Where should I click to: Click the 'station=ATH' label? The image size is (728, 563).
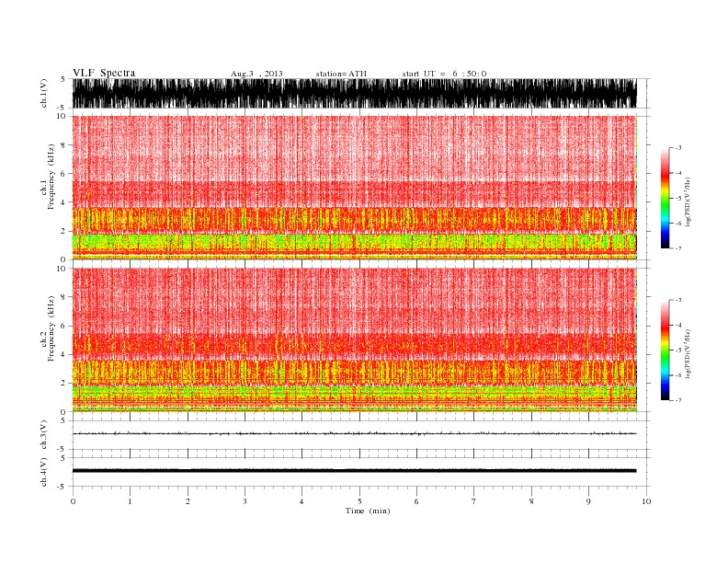[x=341, y=74]
